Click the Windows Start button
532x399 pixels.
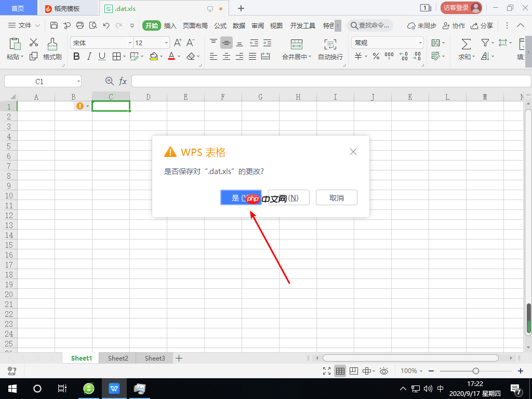click(x=12, y=389)
